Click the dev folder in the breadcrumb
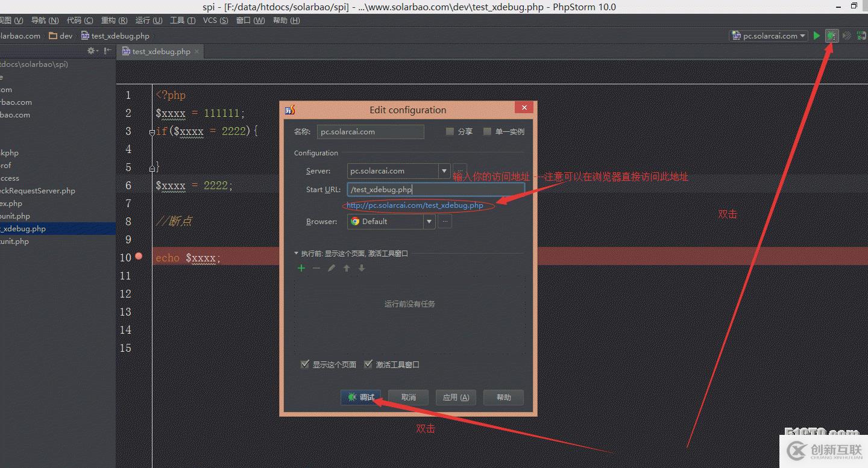The height and width of the screenshot is (468, 868). (60, 36)
